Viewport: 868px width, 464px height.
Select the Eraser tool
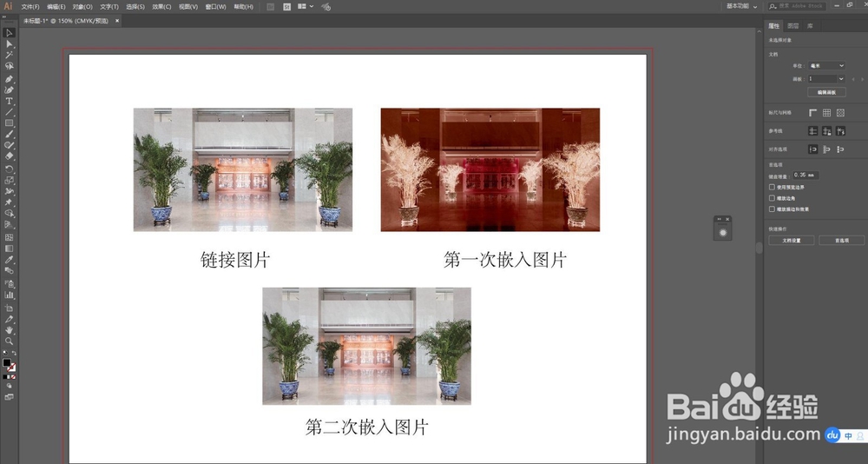tap(10, 157)
